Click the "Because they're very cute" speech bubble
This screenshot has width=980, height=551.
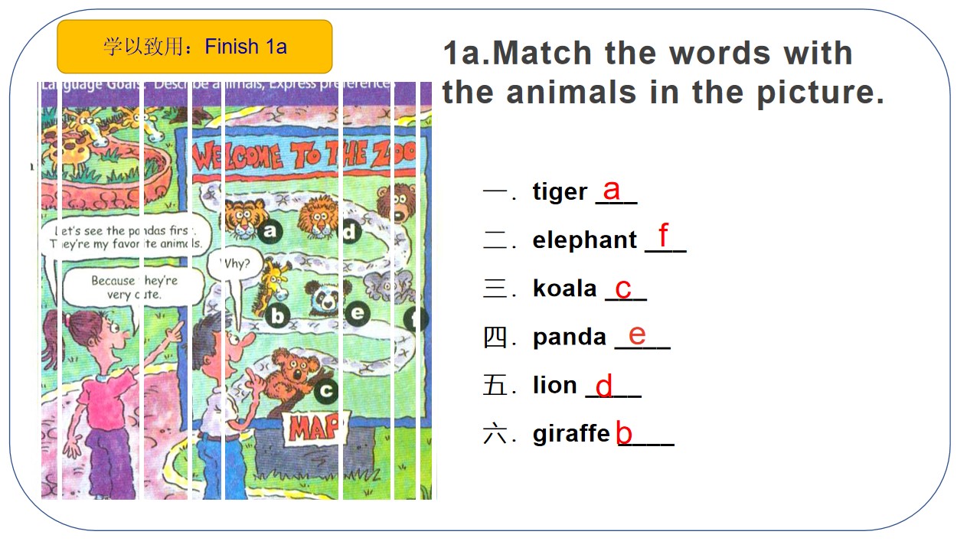click(x=131, y=287)
